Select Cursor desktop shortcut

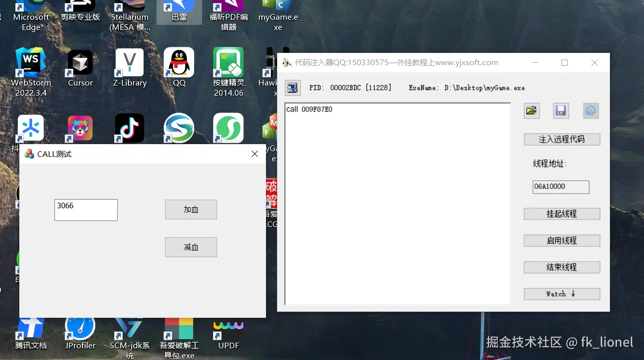[80, 68]
